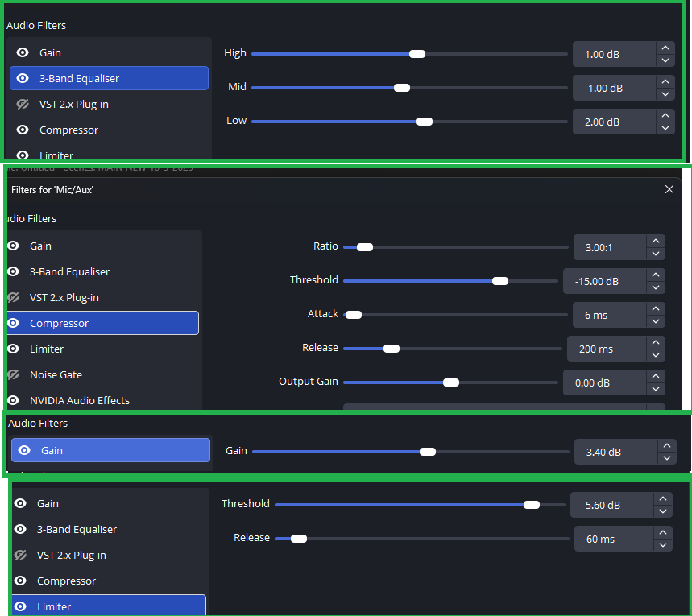Increase the 3.40 dB Gain with up arrow
Image resolution: width=692 pixels, height=616 pixels.
point(667,445)
